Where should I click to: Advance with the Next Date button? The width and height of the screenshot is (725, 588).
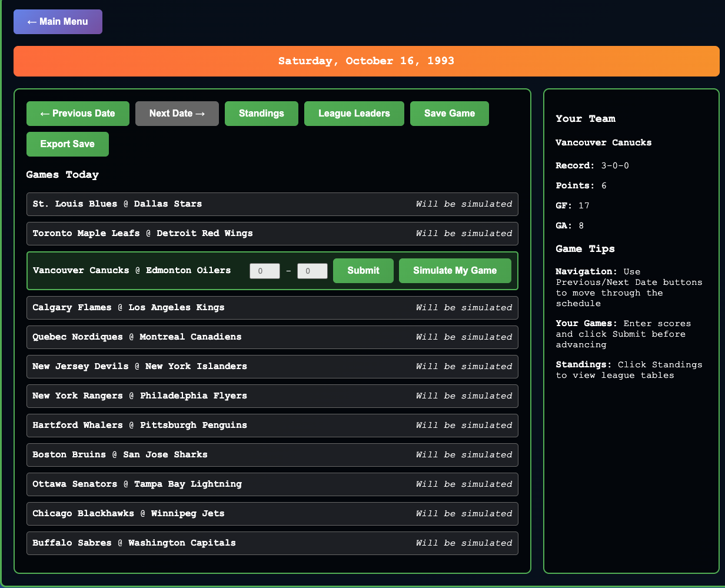(177, 114)
